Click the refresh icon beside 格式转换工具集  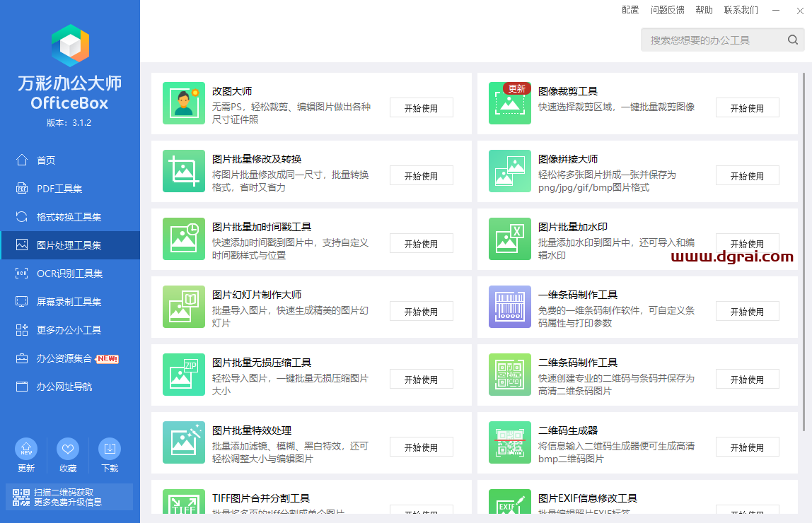click(22, 217)
